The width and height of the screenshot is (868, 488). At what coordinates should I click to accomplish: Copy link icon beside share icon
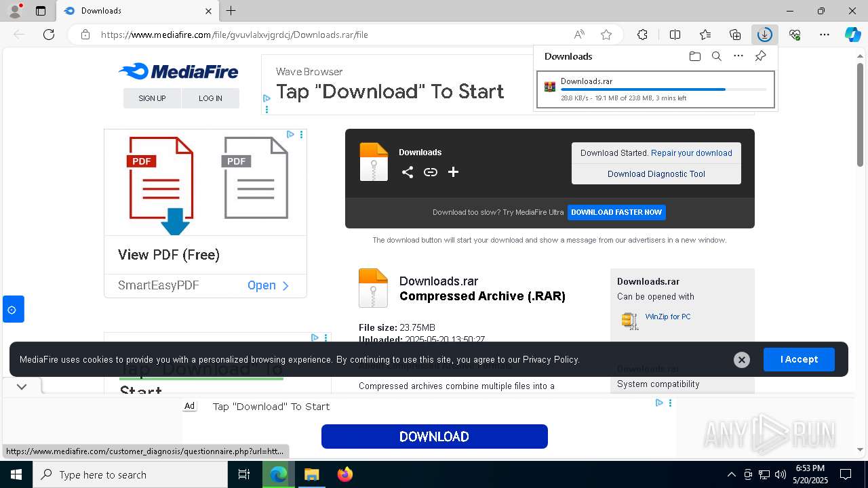[431, 172]
